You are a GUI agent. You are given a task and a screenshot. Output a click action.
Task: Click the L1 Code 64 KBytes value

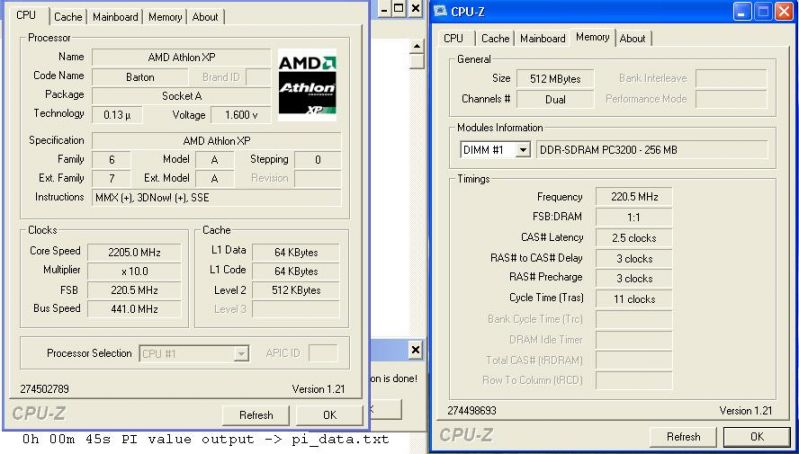click(x=296, y=271)
